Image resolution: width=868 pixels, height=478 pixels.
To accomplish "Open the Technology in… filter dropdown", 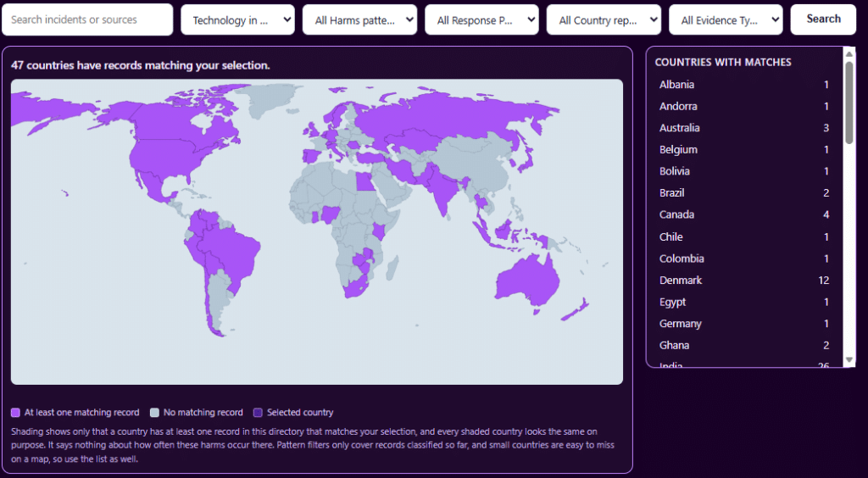I will click(x=237, y=20).
